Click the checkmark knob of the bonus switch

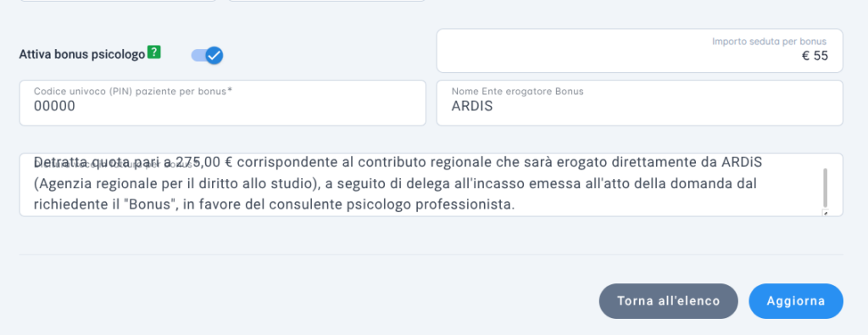[214, 55]
